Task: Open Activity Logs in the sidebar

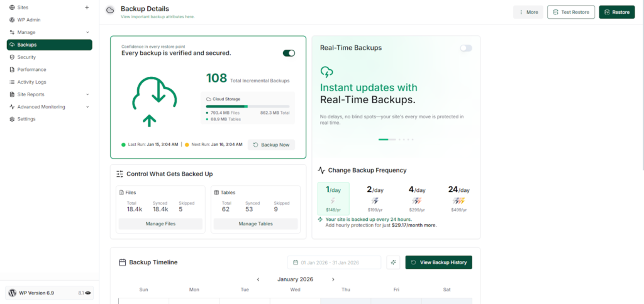Action: pos(31,82)
